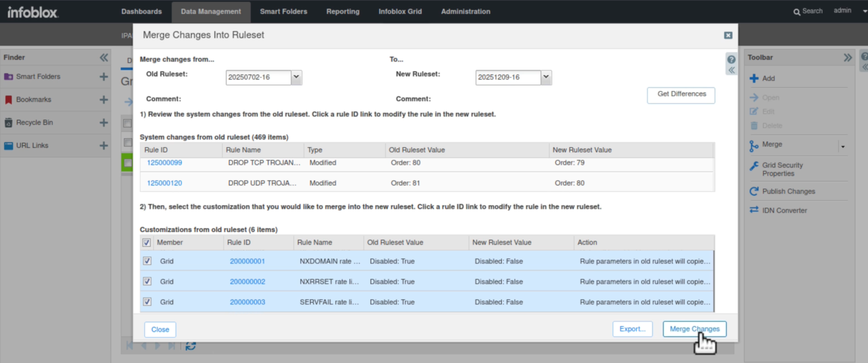This screenshot has height=363, width=868.
Task: Click 'Order: 81' old value cell
Action: coord(405,183)
